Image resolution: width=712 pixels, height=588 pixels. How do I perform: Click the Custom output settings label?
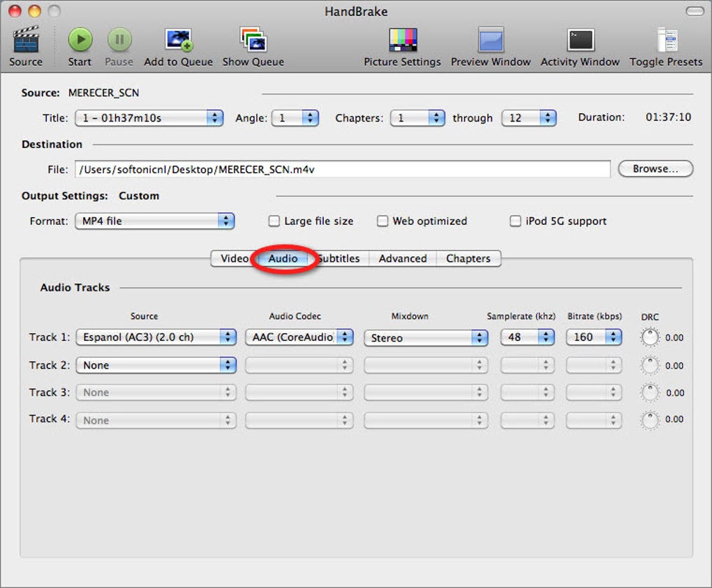pos(139,196)
